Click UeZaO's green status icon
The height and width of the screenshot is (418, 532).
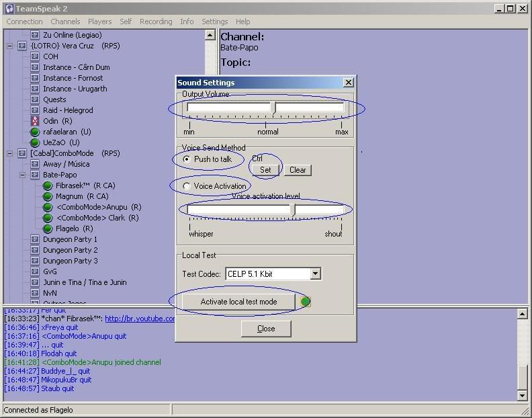pyautogui.click(x=35, y=142)
